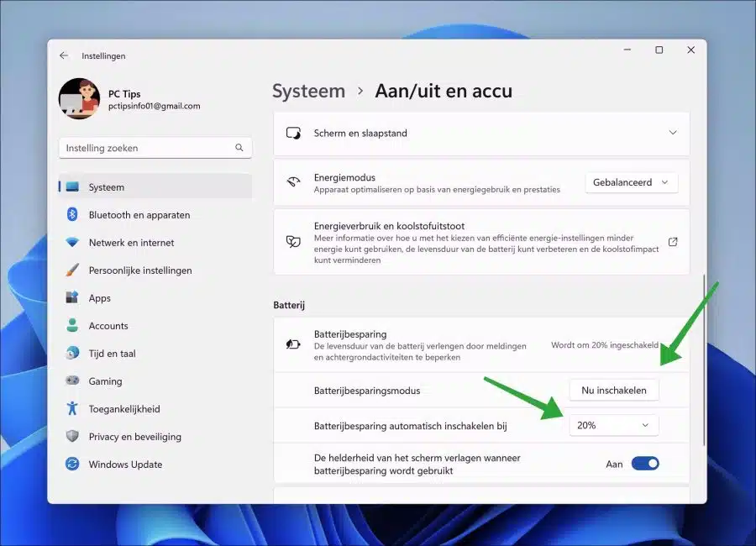Open the Gaming controller icon

coord(72,381)
